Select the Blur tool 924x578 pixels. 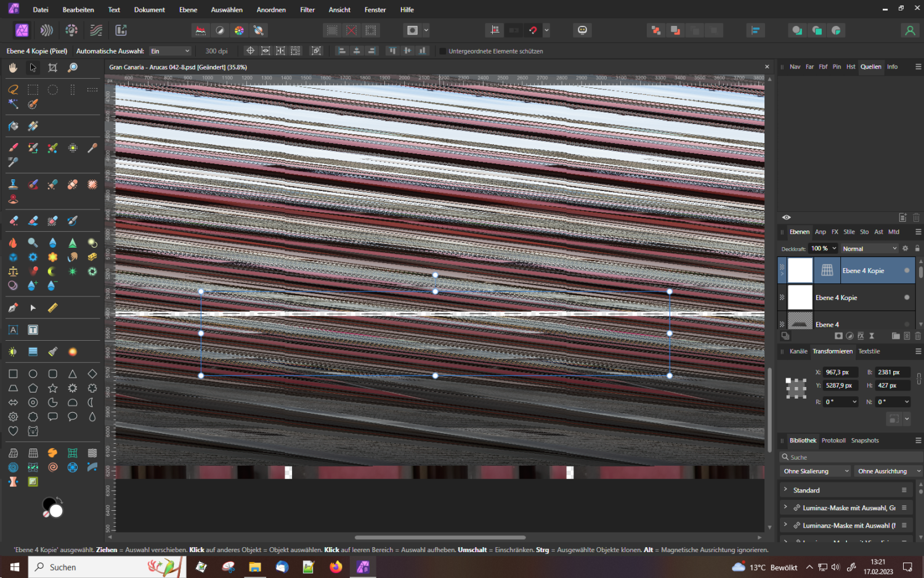tap(52, 242)
